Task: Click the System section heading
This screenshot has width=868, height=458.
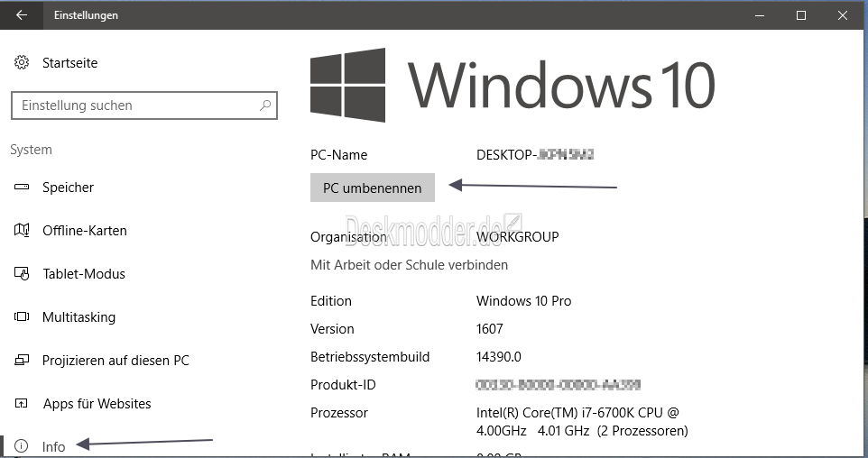Action: (31, 150)
